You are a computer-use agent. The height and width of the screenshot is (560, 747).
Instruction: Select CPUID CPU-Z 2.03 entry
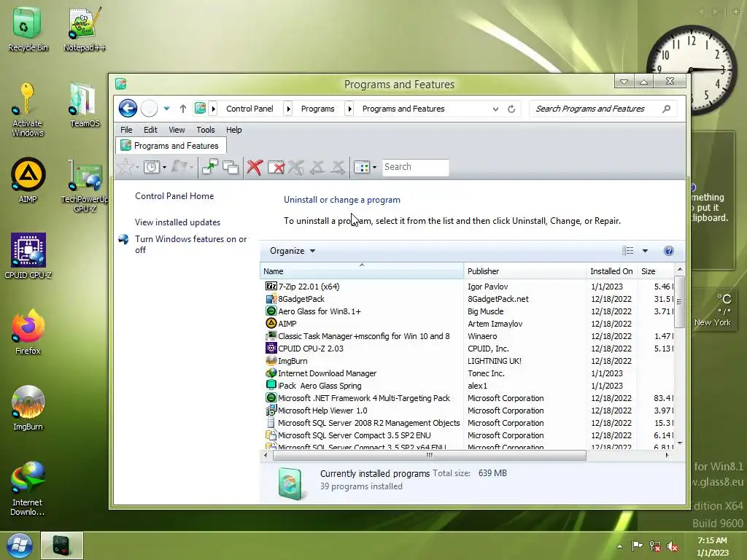[311, 349]
